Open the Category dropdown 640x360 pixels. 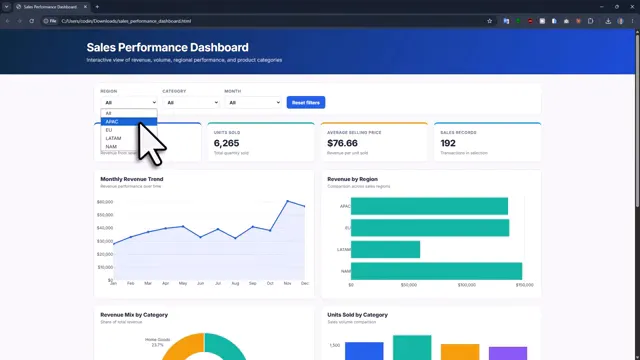coord(191,102)
